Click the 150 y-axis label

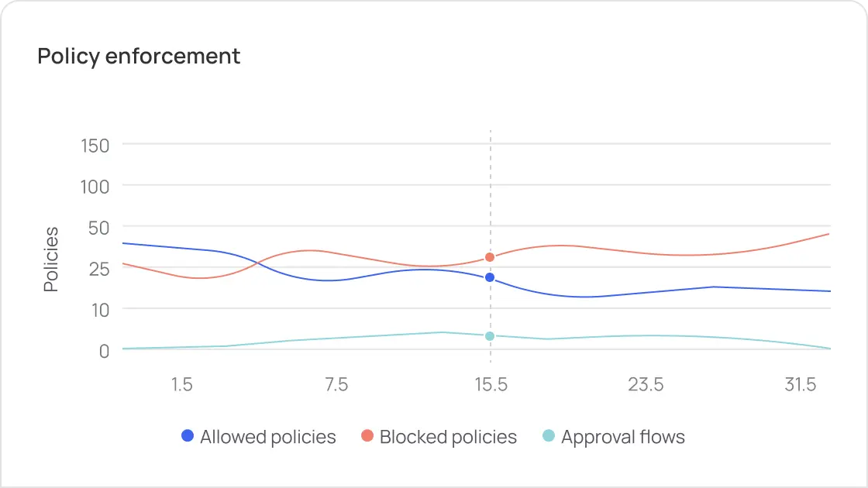[95, 145]
